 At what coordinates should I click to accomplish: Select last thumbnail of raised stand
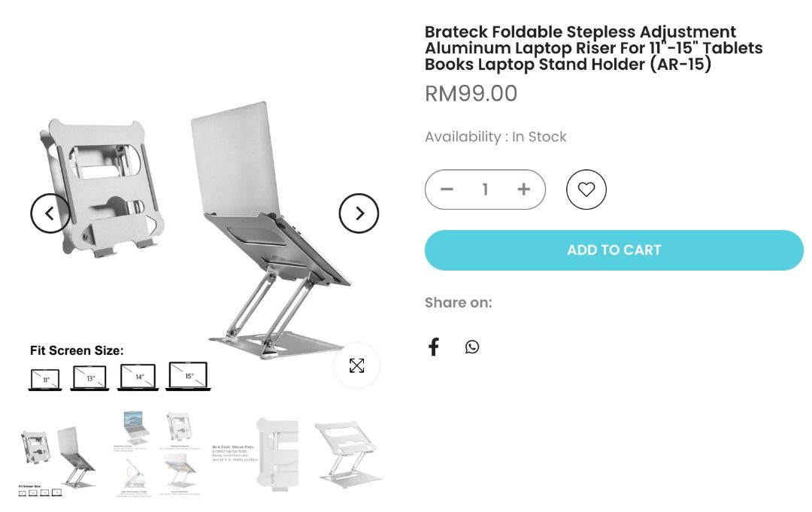pos(348,455)
